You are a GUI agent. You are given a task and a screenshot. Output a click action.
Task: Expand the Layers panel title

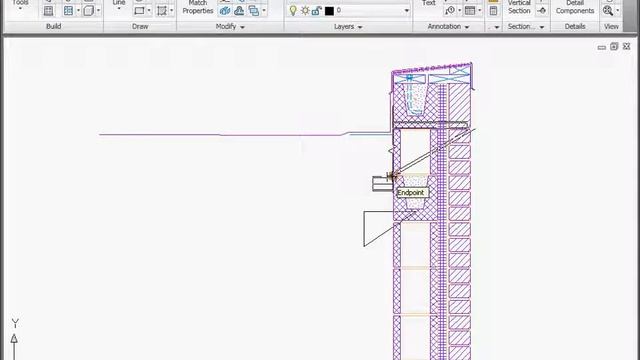click(348, 27)
